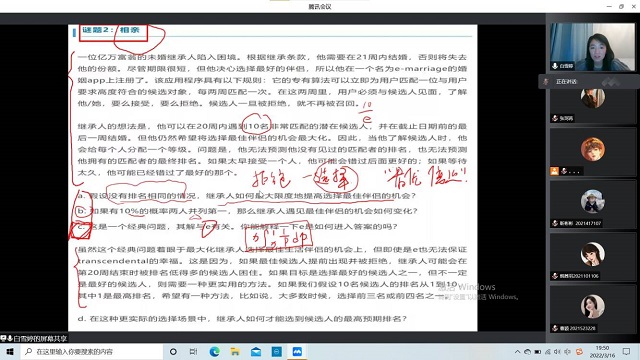Open the battery status tray icon
640x360 pixels.
[x=538, y=351]
